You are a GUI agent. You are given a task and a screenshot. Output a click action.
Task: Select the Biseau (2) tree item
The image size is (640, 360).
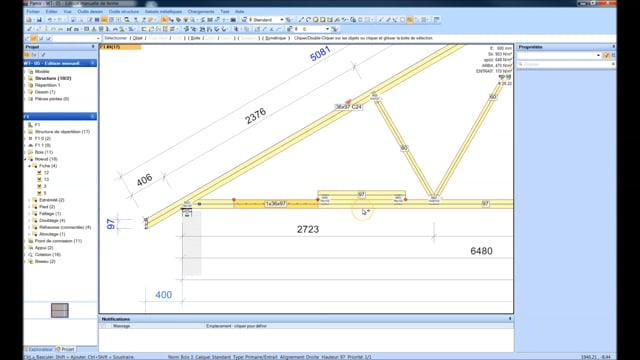[45, 262]
